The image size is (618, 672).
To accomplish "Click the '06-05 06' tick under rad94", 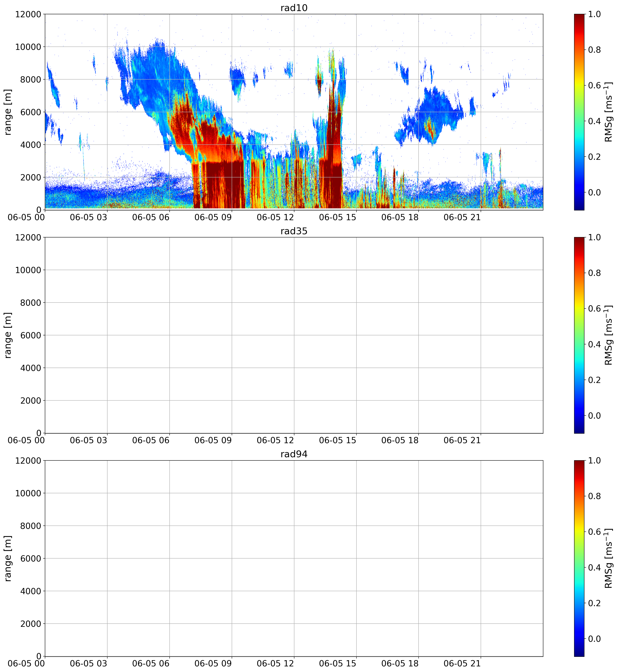I will pyautogui.click(x=151, y=663).
